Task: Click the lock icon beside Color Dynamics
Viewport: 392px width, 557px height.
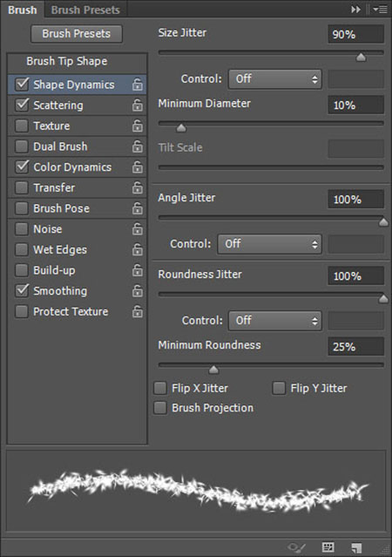Action: tap(138, 167)
